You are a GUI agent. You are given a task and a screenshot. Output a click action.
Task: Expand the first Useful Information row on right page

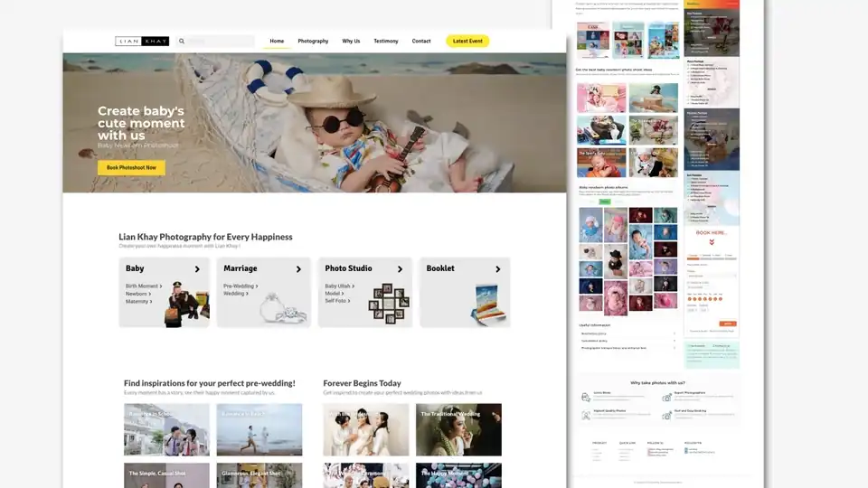coord(627,333)
